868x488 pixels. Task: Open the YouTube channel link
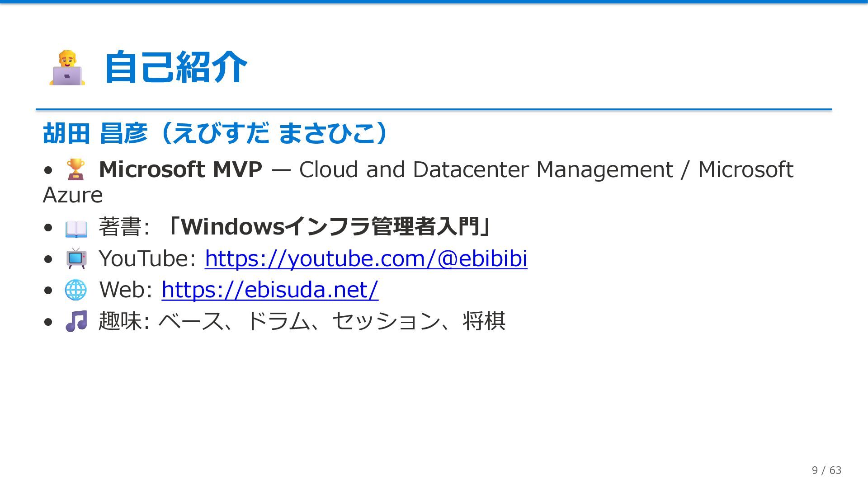click(365, 259)
